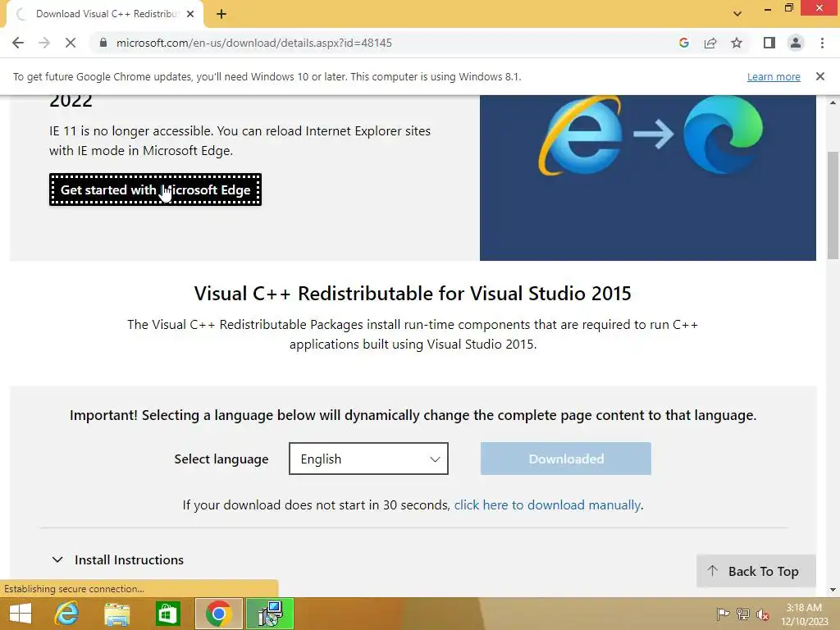
Task: Open the Windows Start button
Action: 21,614
